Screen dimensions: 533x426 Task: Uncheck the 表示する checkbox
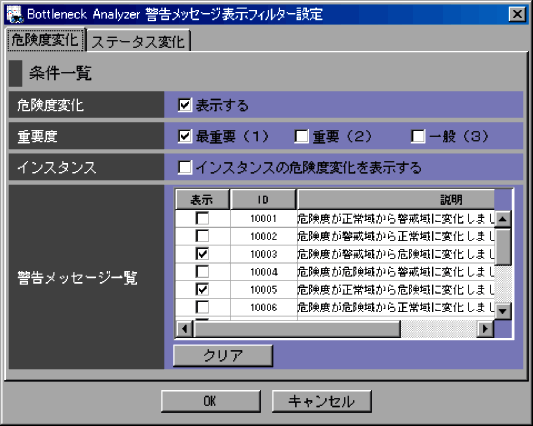(x=185, y=105)
